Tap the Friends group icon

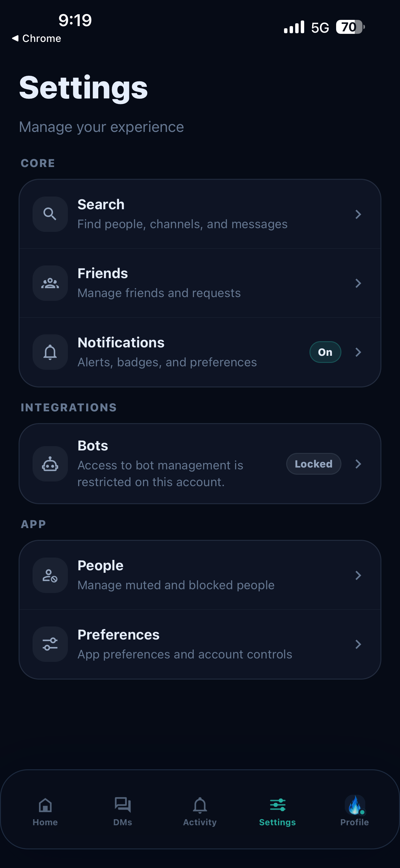pyautogui.click(x=50, y=283)
